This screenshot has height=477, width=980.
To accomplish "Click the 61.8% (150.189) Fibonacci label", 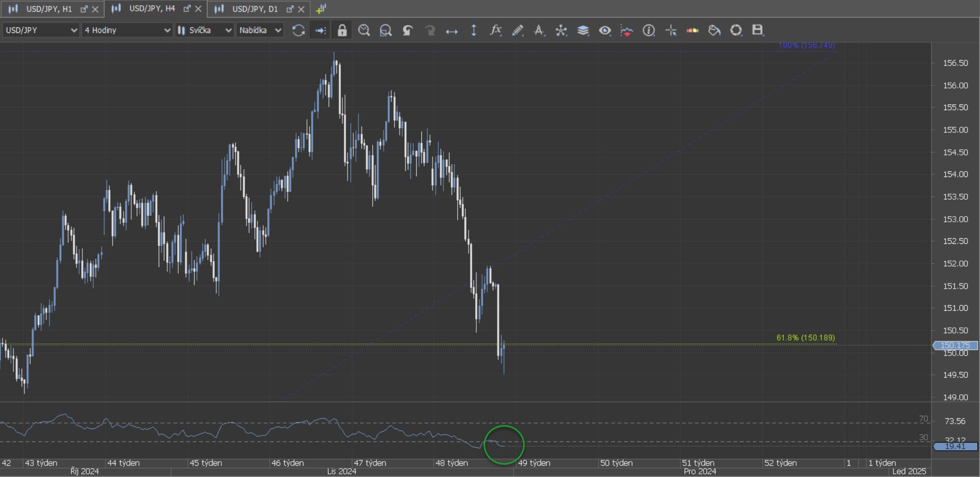I will [x=805, y=338].
